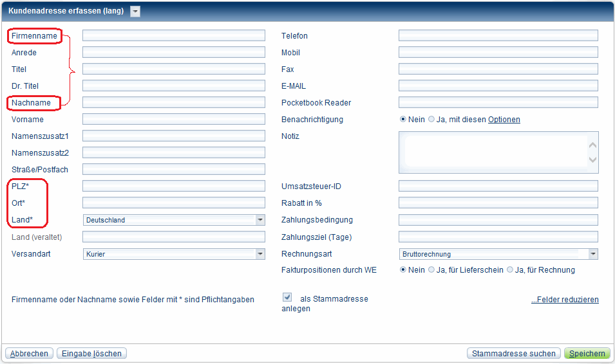Click 'Stammadresse suchen' button
The height and width of the screenshot is (364, 615).
pos(513,353)
